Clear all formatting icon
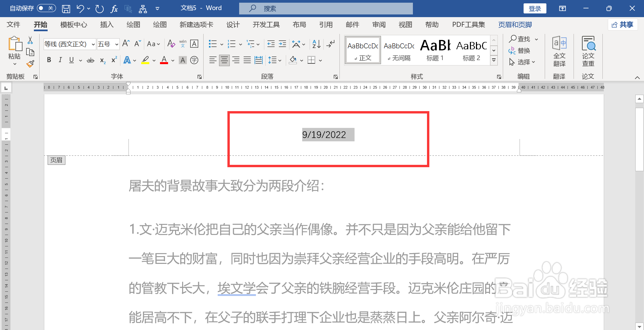This screenshot has height=330, width=644. 171,44
